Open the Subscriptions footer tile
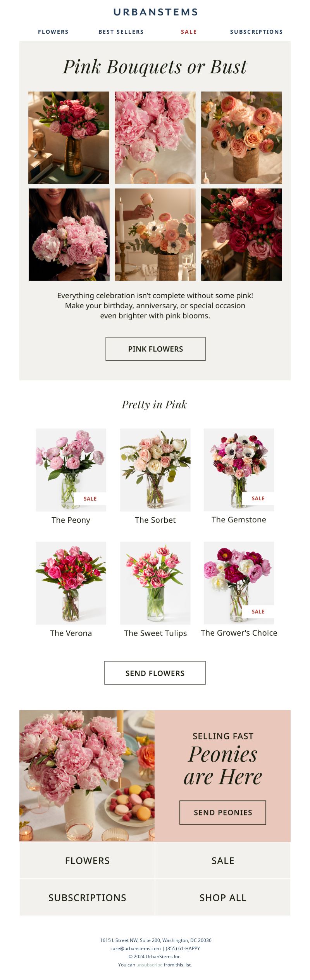This screenshot has width=310, height=980. pos(87,897)
